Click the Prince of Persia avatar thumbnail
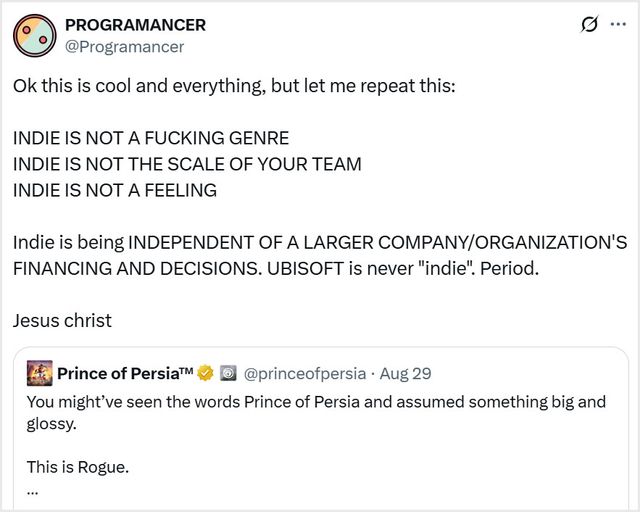This screenshot has width=640, height=512. [39, 373]
